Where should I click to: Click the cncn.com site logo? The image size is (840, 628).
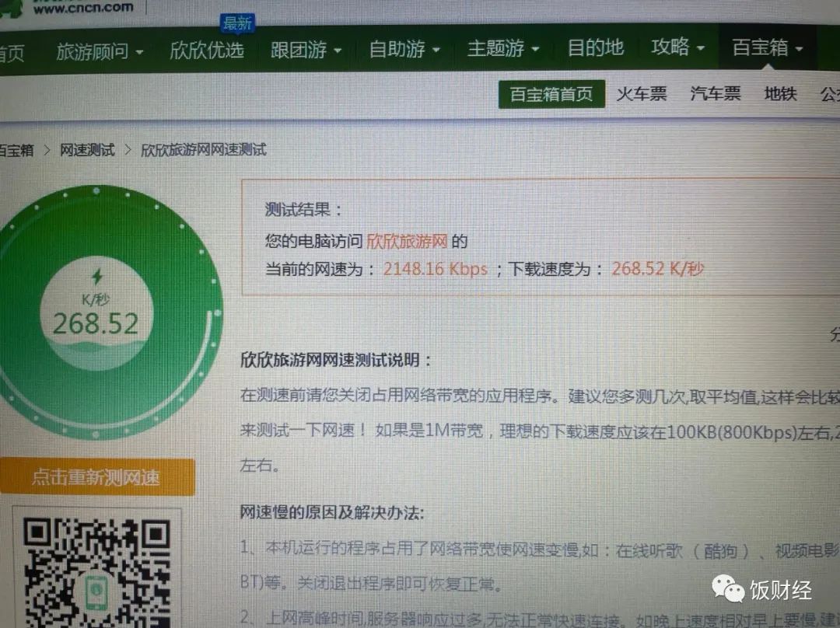pos(74,8)
